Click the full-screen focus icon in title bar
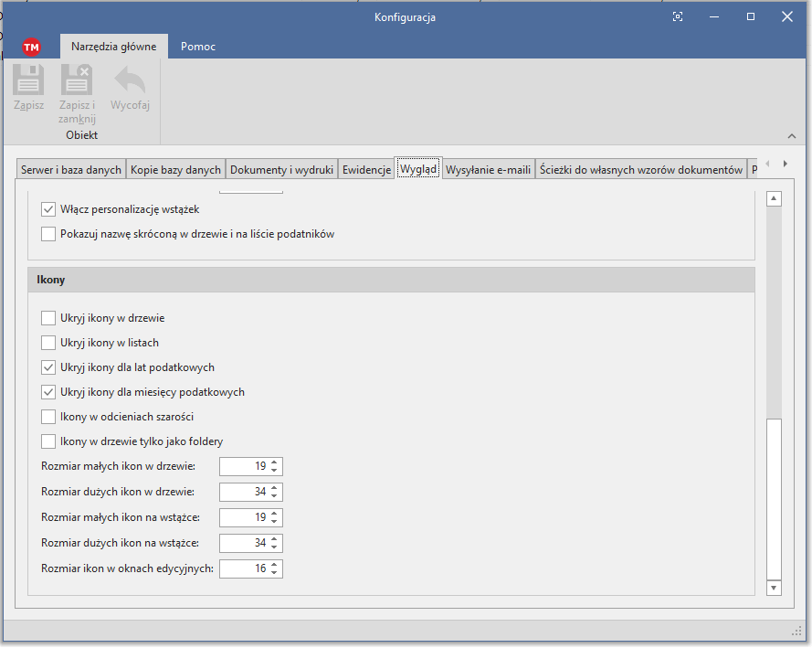This screenshot has height=648, width=812. coord(678,16)
